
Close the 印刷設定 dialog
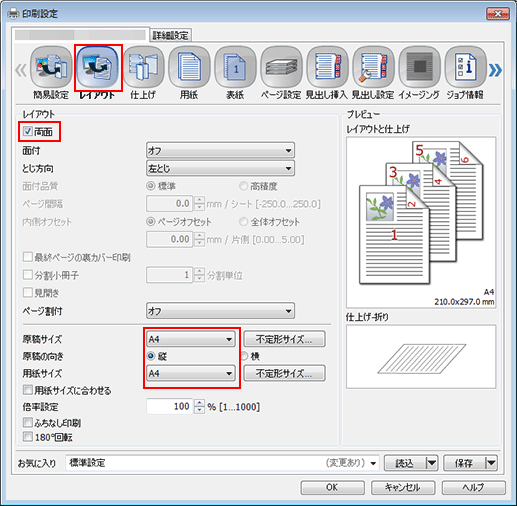[498, 14]
